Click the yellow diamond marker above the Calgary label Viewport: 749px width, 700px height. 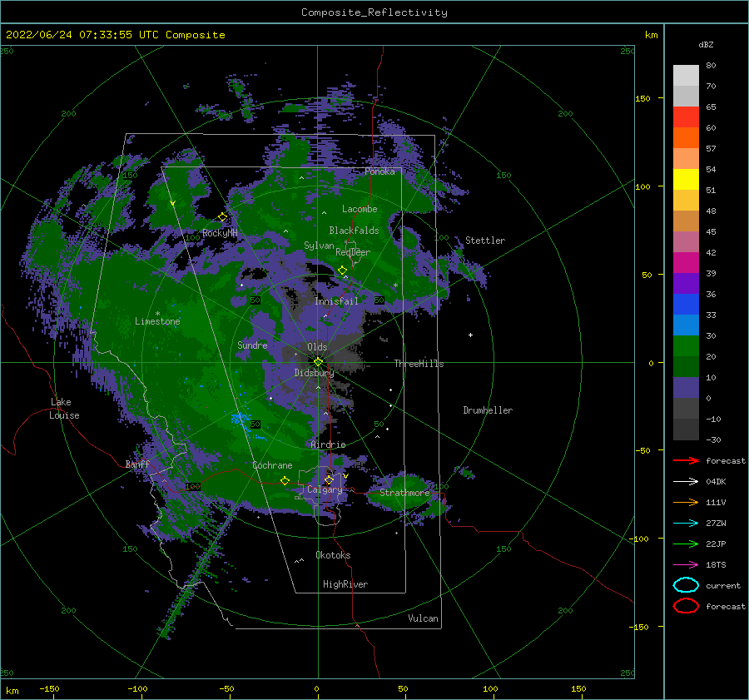point(329,479)
